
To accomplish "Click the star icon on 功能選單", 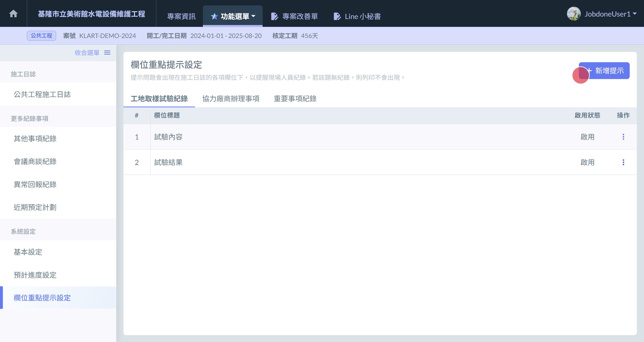I will [x=214, y=16].
